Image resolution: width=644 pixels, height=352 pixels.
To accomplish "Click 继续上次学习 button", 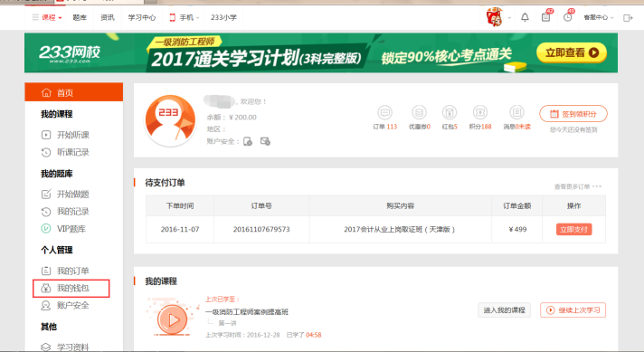I will click(x=573, y=310).
